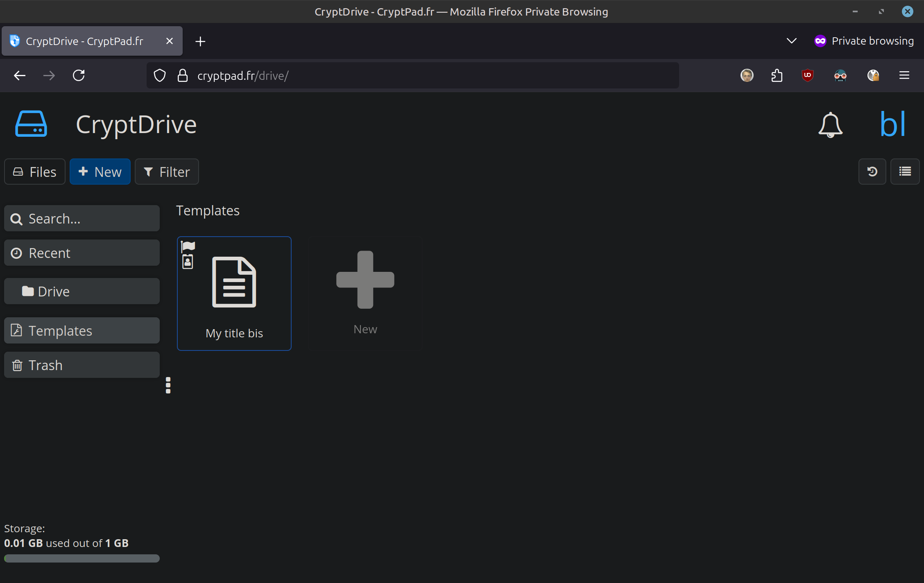This screenshot has height=583, width=924.
Task: Go to Templates in the sidebar
Action: [x=82, y=330]
